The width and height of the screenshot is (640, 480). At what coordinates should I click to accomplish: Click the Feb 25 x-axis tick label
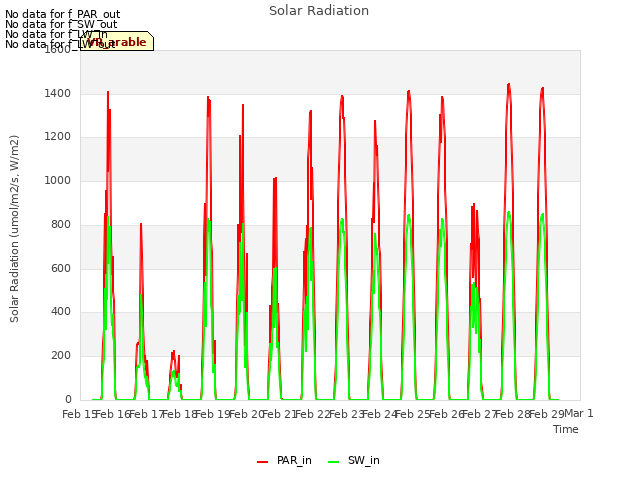coord(412,414)
